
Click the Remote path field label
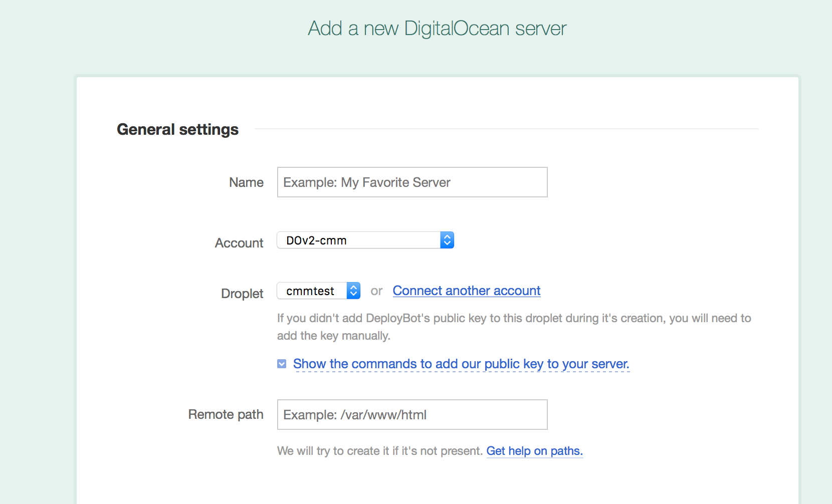pyautogui.click(x=226, y=414)
